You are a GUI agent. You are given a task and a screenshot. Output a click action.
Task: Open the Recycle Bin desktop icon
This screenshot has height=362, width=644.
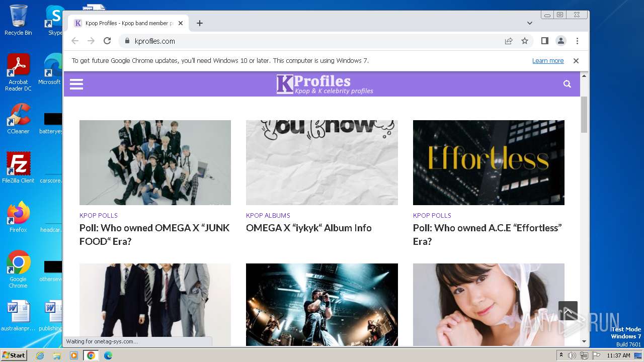click(18, 20)
